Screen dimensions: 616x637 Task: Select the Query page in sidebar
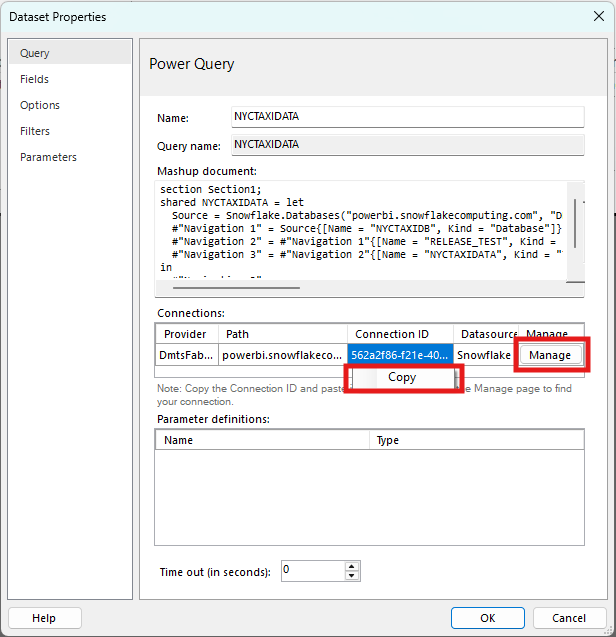[70, 53]
